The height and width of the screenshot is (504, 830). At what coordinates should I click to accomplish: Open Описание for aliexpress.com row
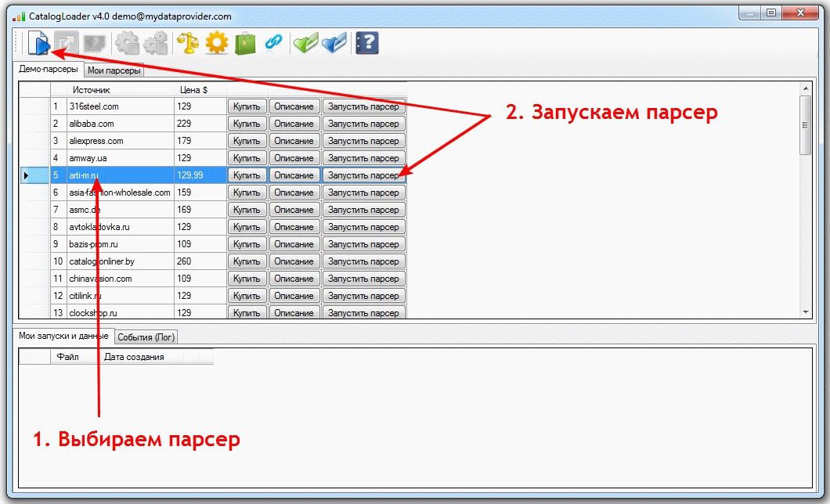[x=294, y=141]
